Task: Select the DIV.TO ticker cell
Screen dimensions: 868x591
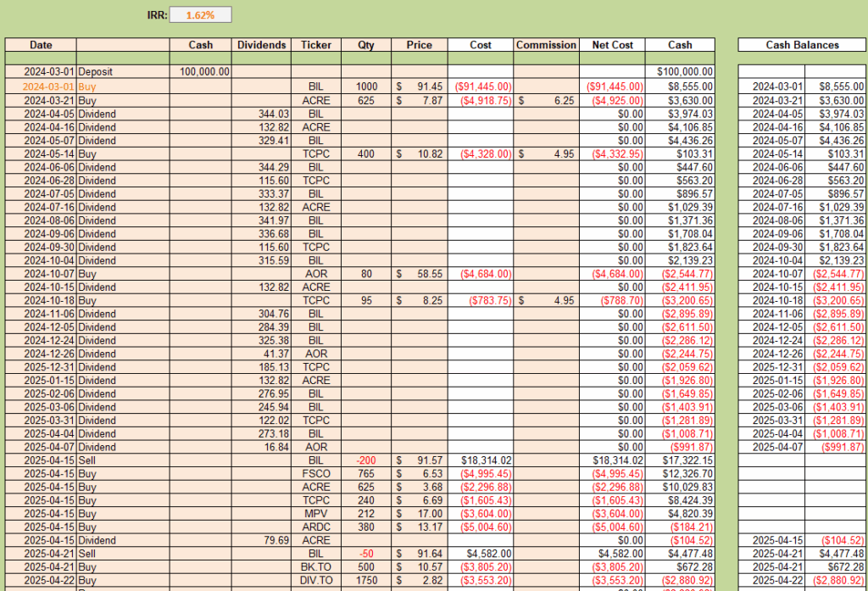Action: click(x=316, y=581)
